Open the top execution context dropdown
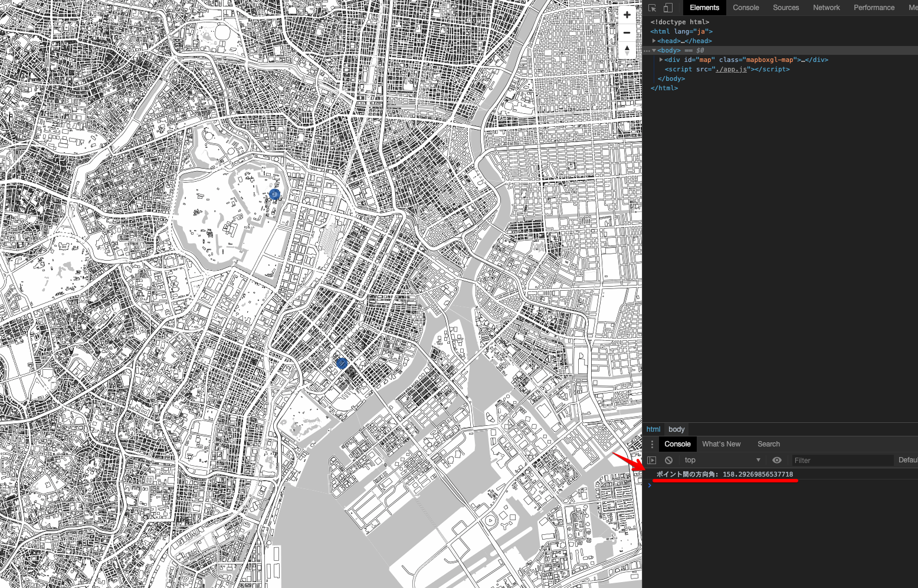918x588 pixels. (x=722, y=460)
